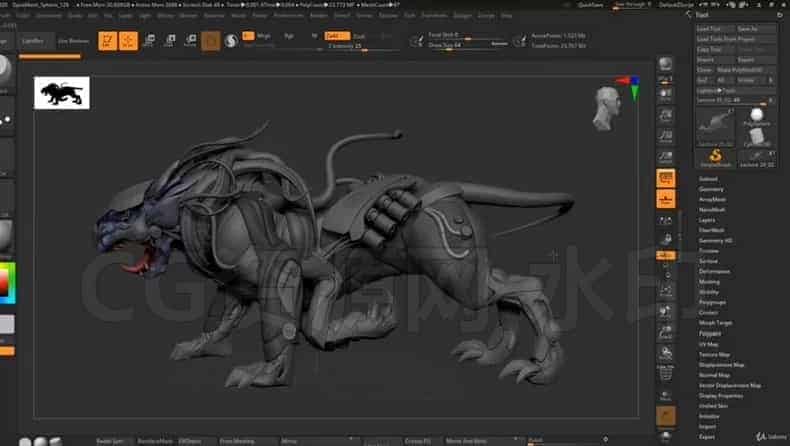Expand the Masking subpalette
Image resolution: width=790 pixels, height=446 pixels.
coord(709,282)
